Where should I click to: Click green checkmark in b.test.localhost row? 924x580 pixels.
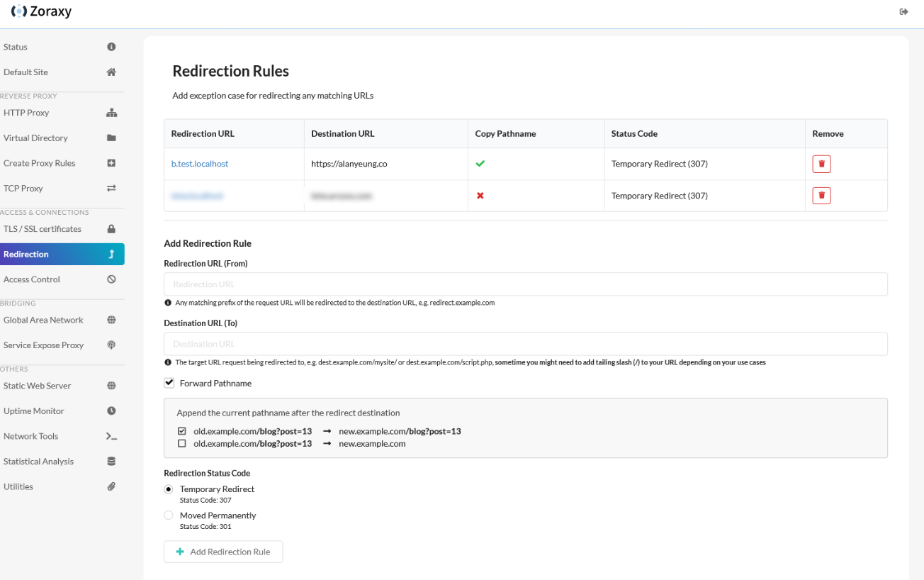(x=480, y=164)
